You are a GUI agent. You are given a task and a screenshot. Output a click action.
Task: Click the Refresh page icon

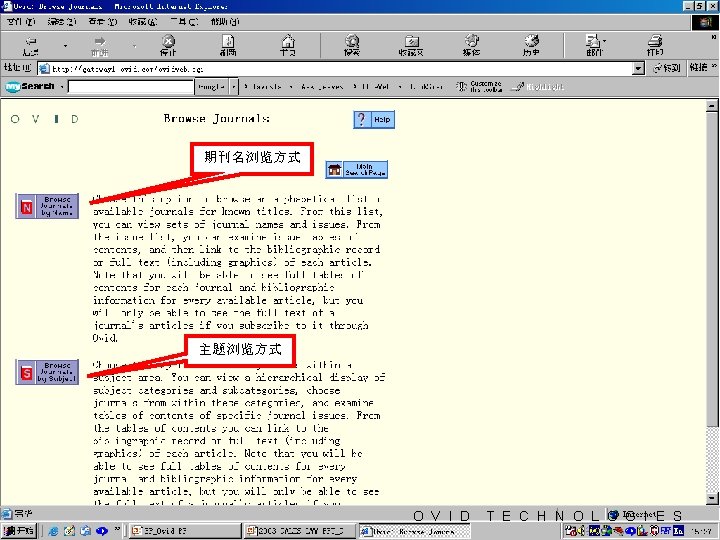(x=228, y=41)
